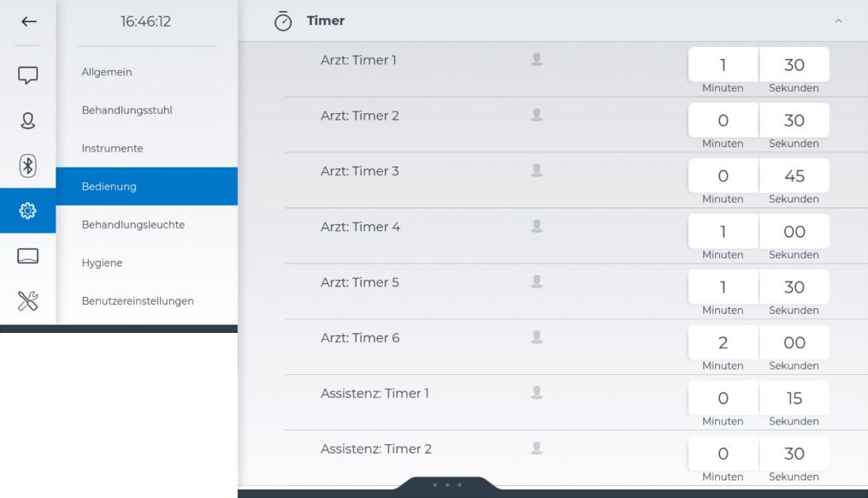
Task: Edit seconds field of Arzt: Timer 3
Action: coord(794,176)
